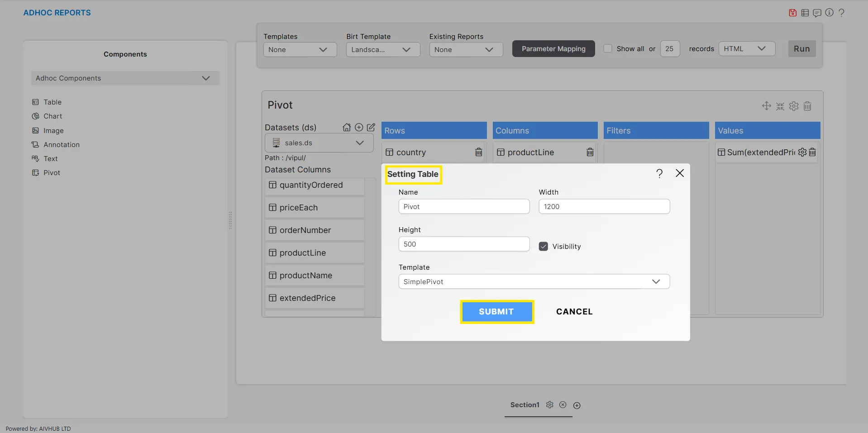The height and width of the screenshot is (433, 868).
Task: Click the help question mark in Setting Table dialog
Action: [x=659, y=173]
